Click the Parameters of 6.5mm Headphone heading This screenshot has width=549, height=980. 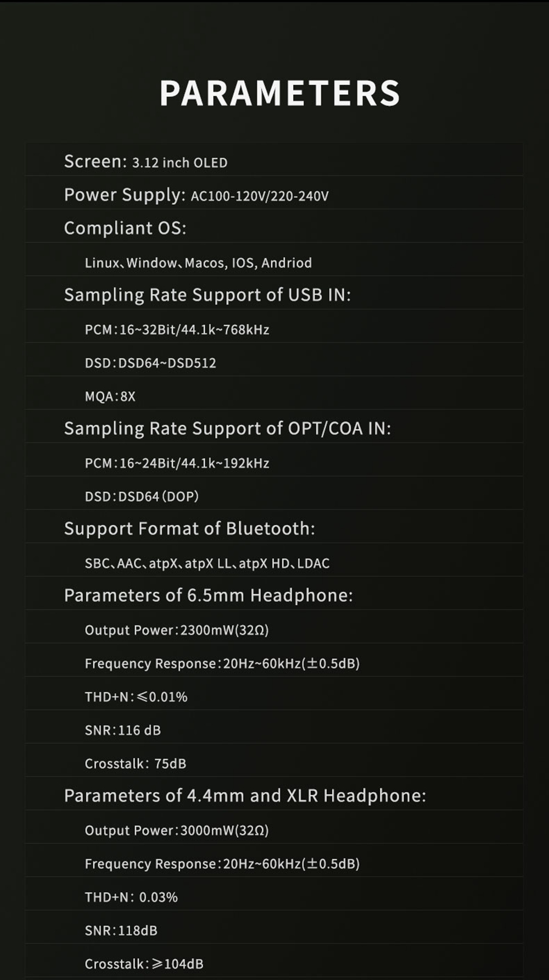tap(208, 595)
